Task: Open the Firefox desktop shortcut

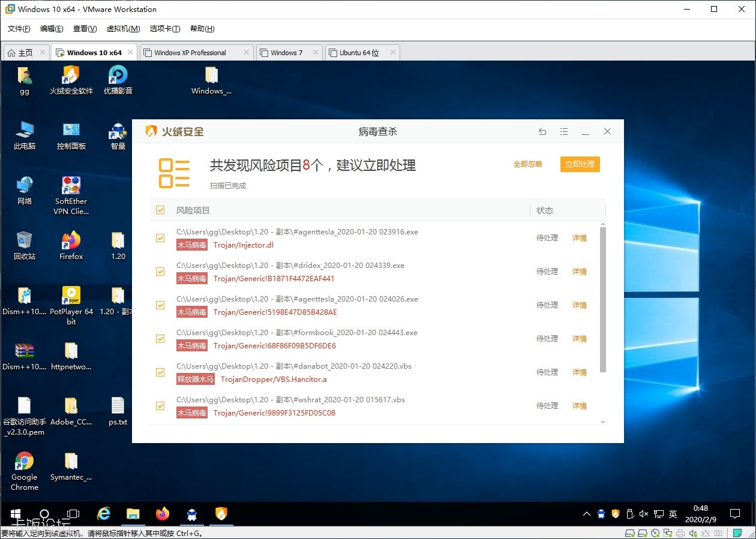Action: (71, 241)
